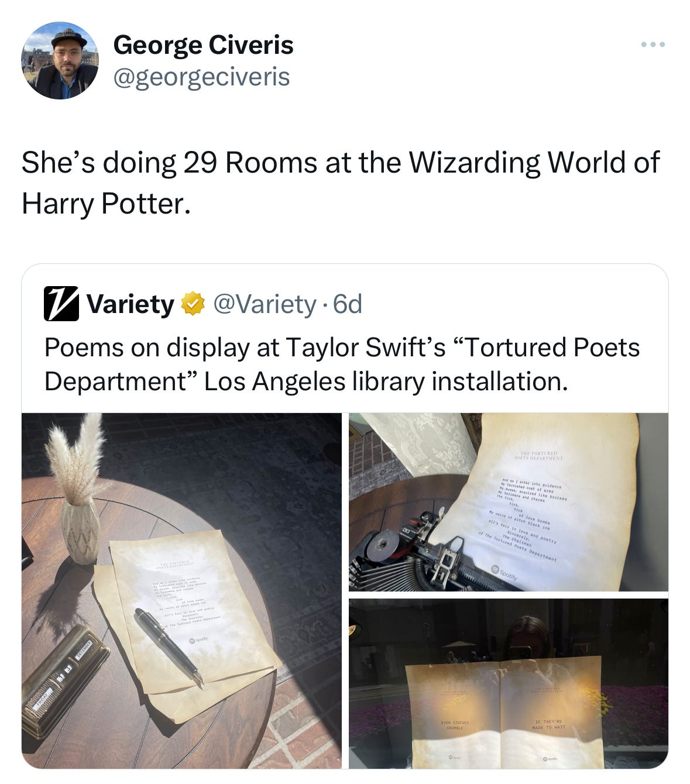
Task: Click the Variety gold verified badge
Action: [193, 304]
